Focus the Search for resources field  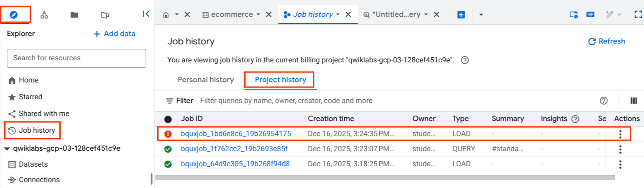tap(77, 58)
